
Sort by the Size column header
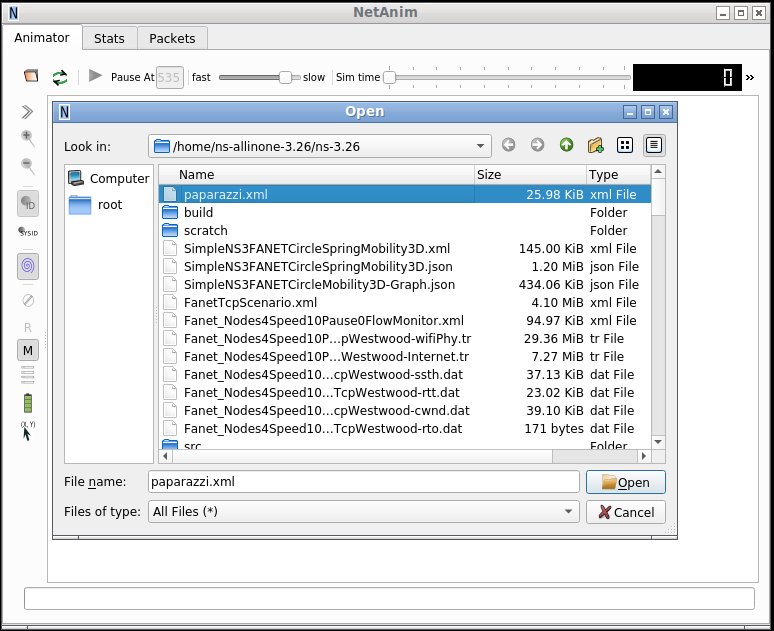[x=530, y=174]
